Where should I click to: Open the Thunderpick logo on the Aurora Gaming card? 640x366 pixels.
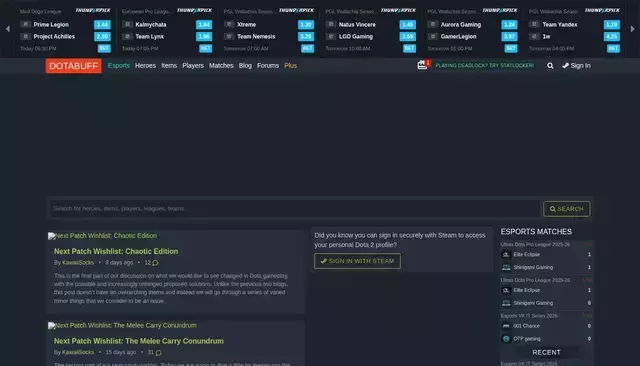[x=500, y=10]
